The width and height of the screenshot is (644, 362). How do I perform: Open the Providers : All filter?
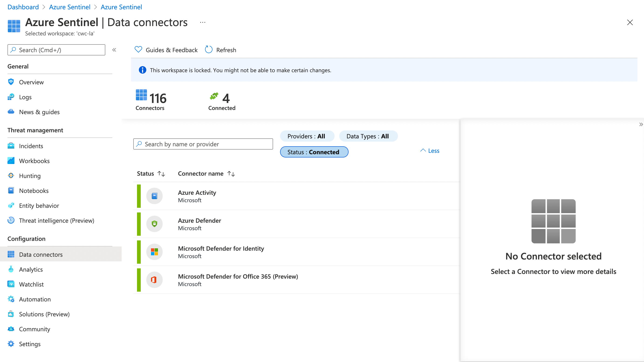[307, 136]
